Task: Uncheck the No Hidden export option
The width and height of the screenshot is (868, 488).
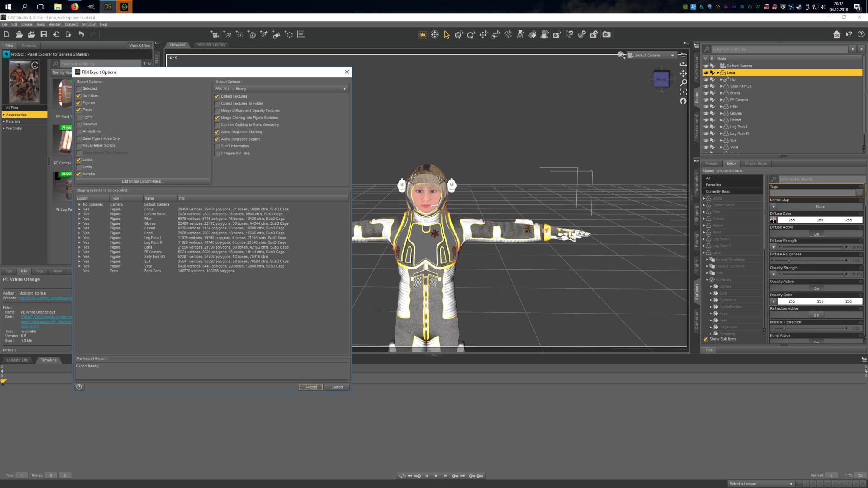Action: pyautogui.click(x=79, y=96)
